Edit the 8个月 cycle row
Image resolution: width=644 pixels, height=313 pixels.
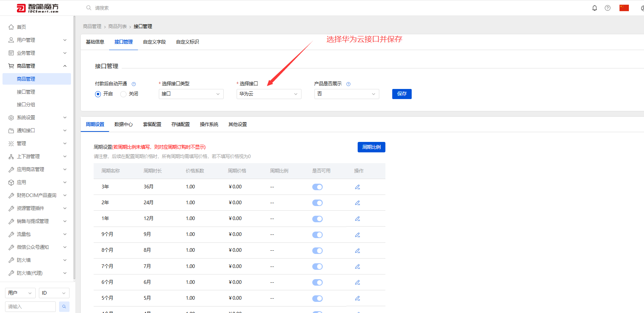[357, 251]
